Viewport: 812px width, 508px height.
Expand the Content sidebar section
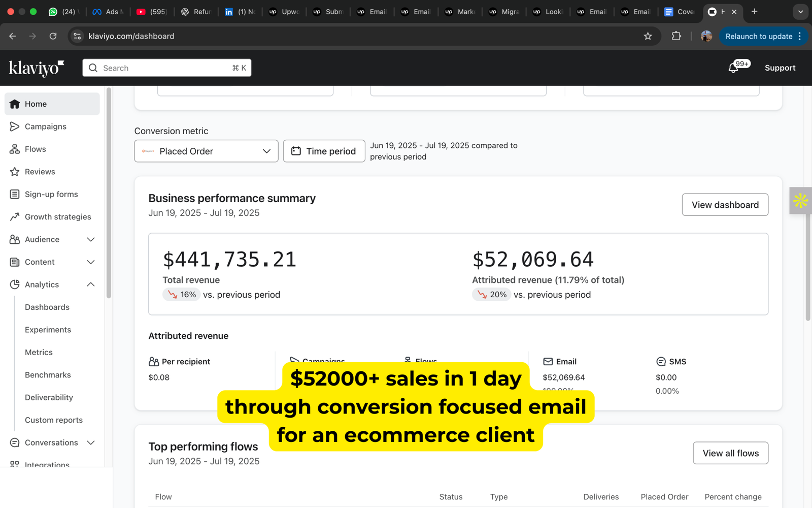(x=91, y=262)
